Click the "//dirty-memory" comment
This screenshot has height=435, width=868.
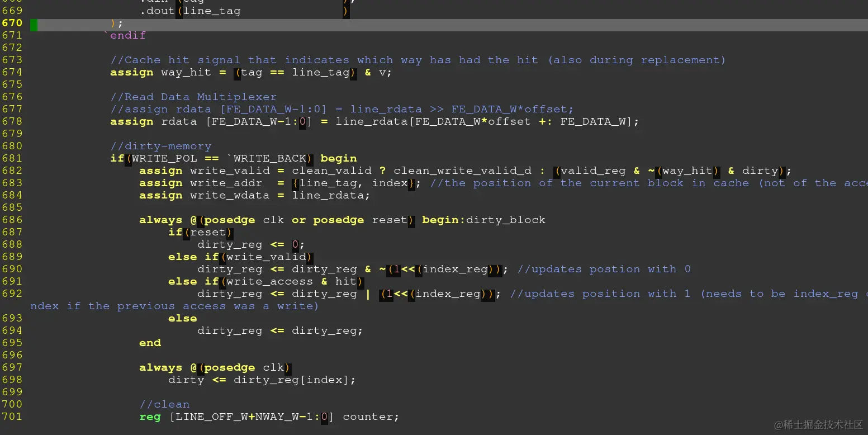(x=161, y=146)
